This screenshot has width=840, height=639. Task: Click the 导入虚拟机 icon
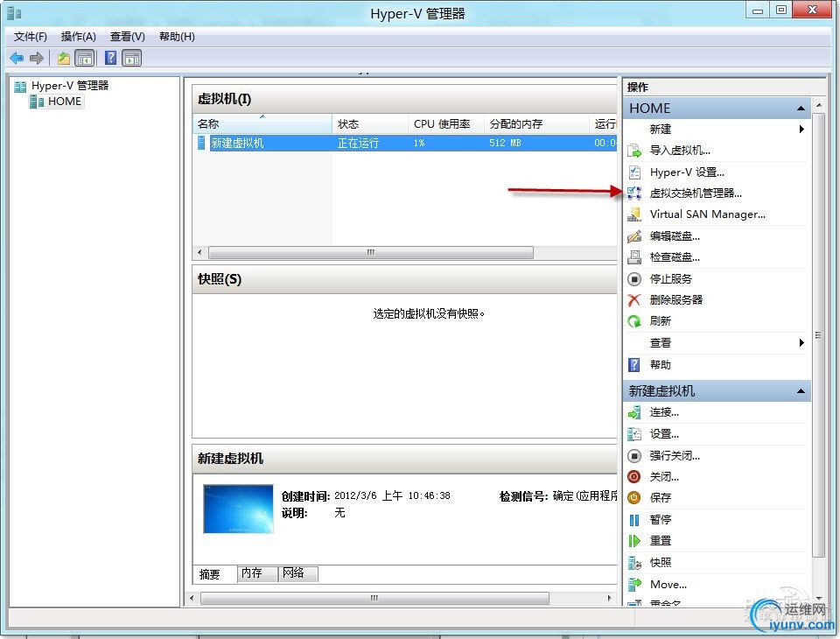[x=634, y=151]
